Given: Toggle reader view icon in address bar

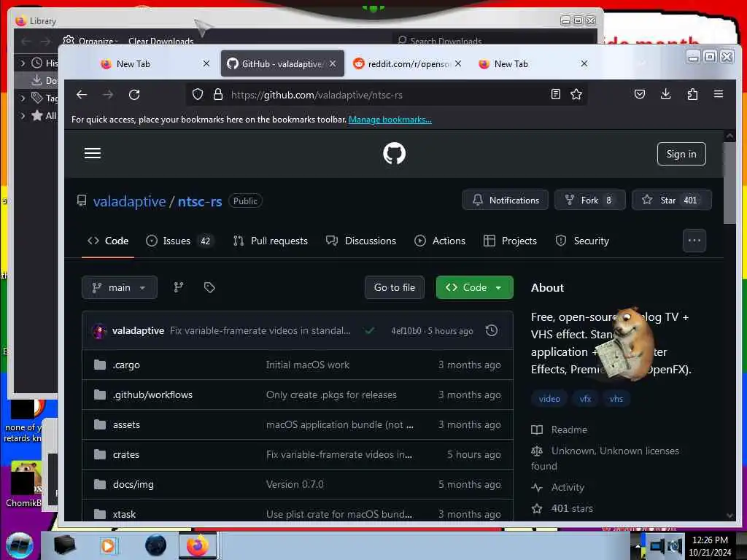Looking at the screenshot, I should (555, 94).
